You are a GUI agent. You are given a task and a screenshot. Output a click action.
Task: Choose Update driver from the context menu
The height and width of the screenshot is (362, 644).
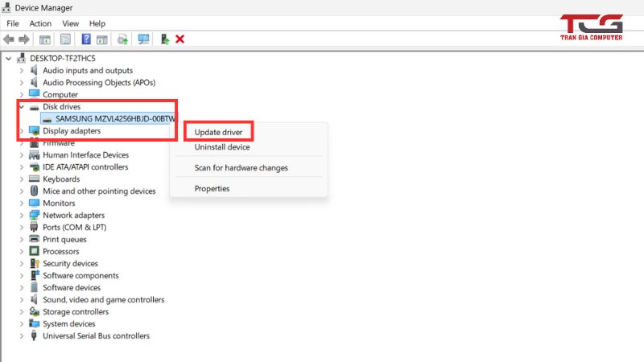(218, 131)
